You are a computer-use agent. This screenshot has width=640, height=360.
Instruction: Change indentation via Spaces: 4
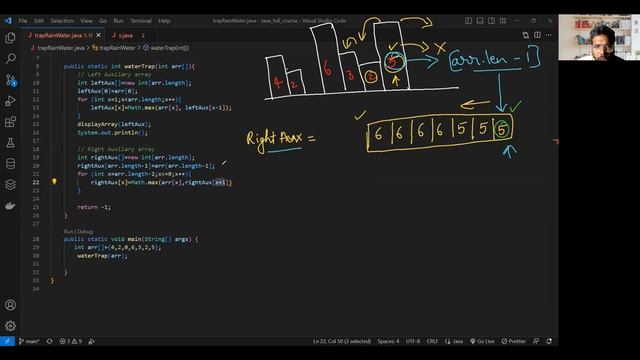388,341
